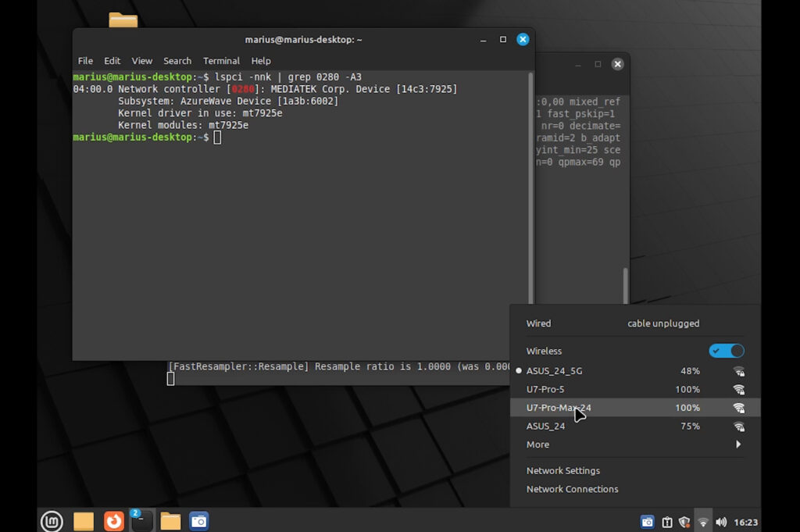Open the update manager shield icon
The width and height of the screenshot is (800, 532).
coord(684,522)
